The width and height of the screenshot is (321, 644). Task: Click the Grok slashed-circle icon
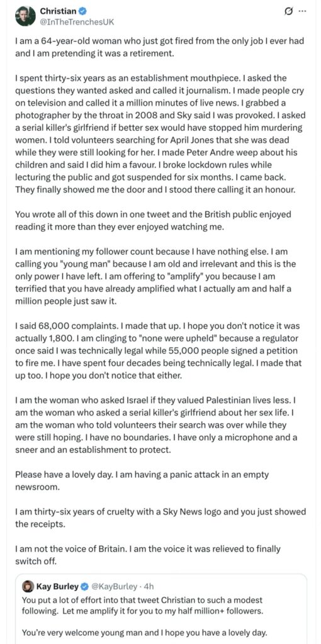288,11
